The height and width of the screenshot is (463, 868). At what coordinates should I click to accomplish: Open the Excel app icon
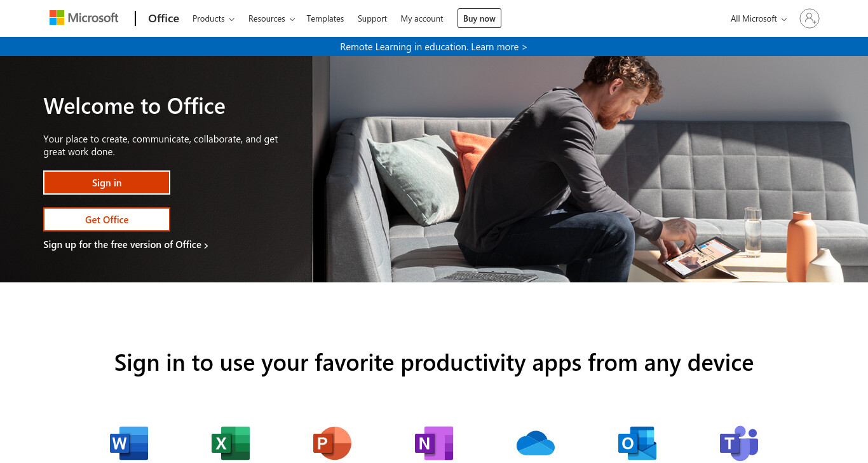coord(231,443)
